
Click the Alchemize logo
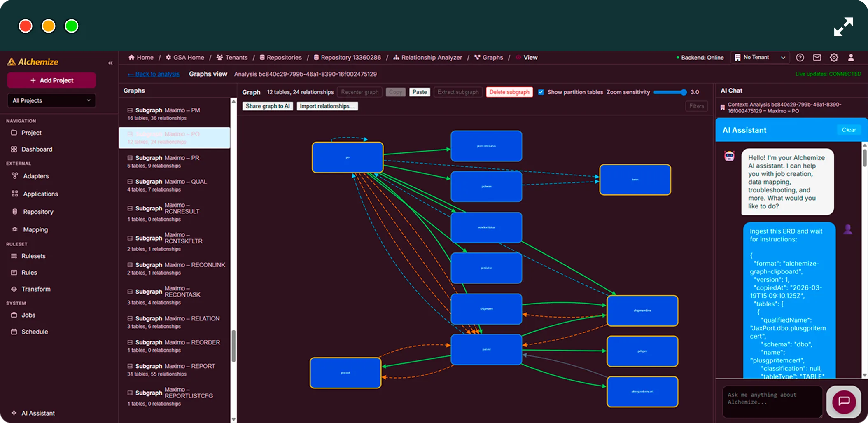[33, 62]
